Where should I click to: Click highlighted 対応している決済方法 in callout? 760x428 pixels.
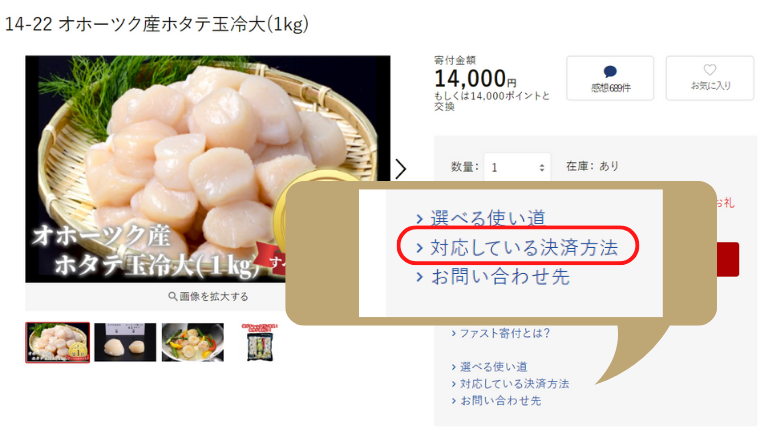pos(518,247)
